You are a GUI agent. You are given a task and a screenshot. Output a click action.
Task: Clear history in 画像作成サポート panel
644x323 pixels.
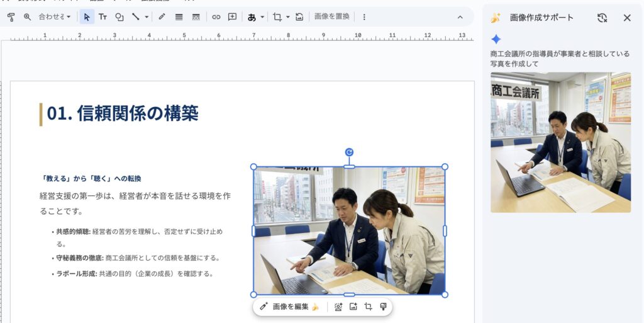(x=602, y=18)
